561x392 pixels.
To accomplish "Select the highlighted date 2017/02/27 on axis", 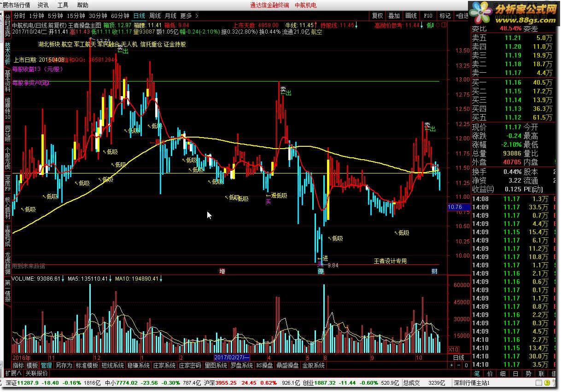I will point(232,357).
